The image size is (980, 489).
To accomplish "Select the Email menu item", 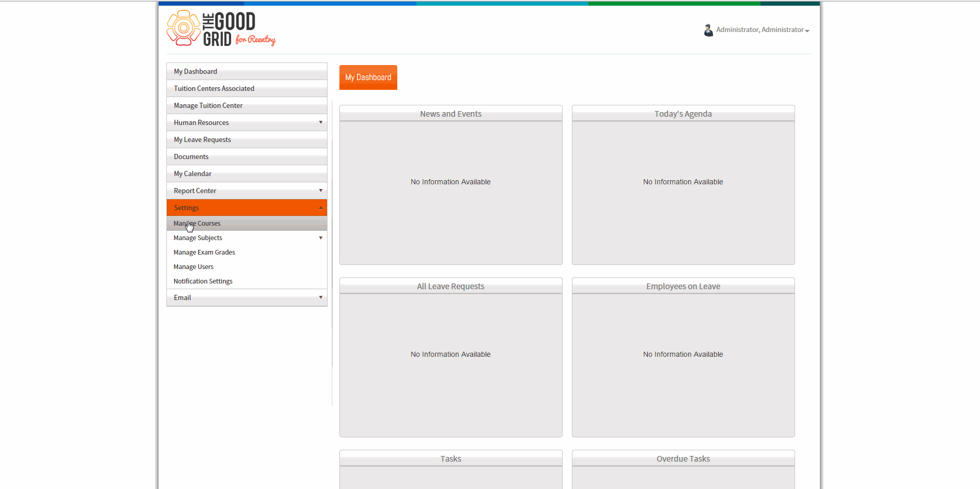I will click(247, 297).
